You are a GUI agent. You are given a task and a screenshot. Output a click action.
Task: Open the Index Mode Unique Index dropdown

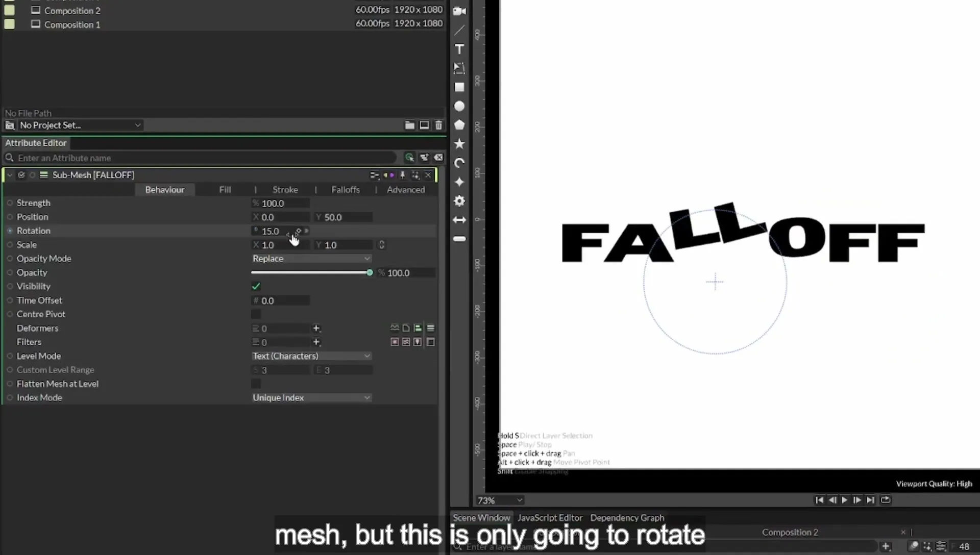(x=311, y=397)
